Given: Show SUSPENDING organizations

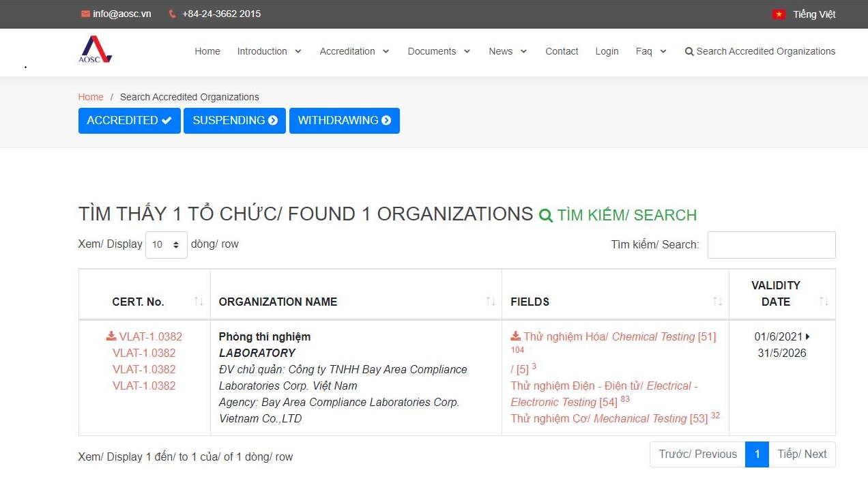Looking at the screenshot, I should (x=235, y=120).
